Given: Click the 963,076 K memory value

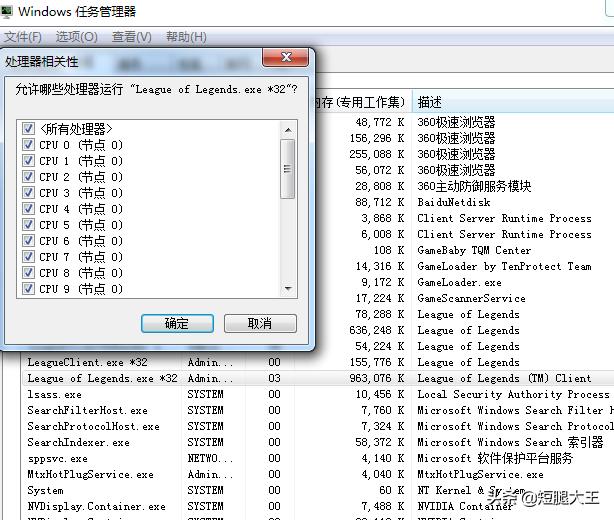Looking at the screenshot, I should [377, 378].
